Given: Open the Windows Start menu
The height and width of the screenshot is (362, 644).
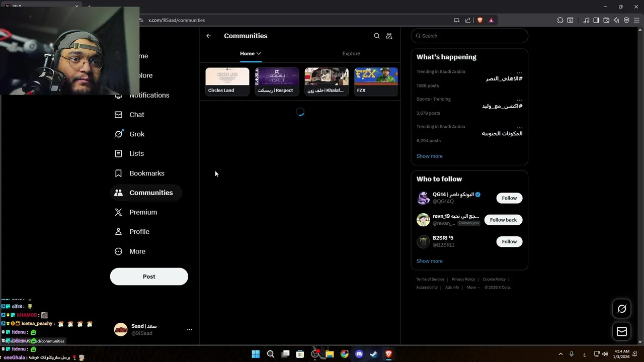Looking at the screenshot, I should pos(256,354).
